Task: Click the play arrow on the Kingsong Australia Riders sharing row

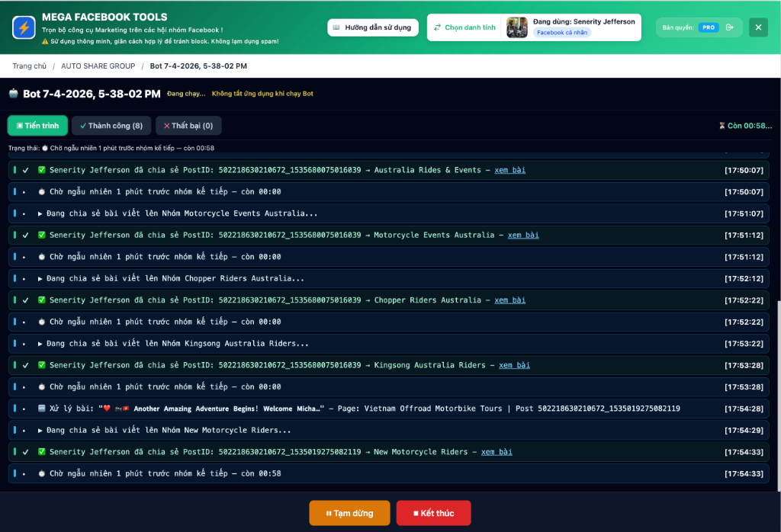Action: click(x=40, y=344)
